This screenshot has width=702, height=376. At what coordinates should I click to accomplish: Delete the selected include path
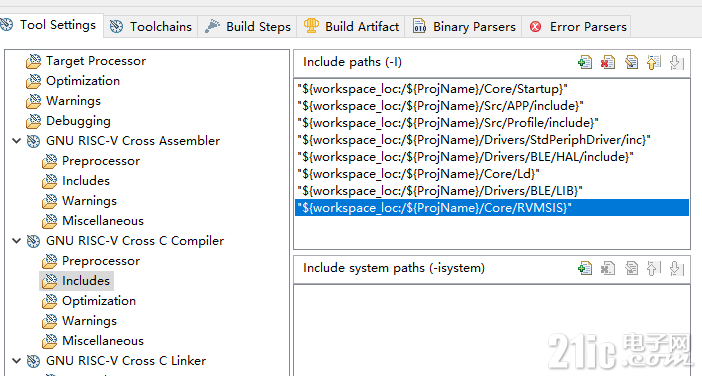608,62
